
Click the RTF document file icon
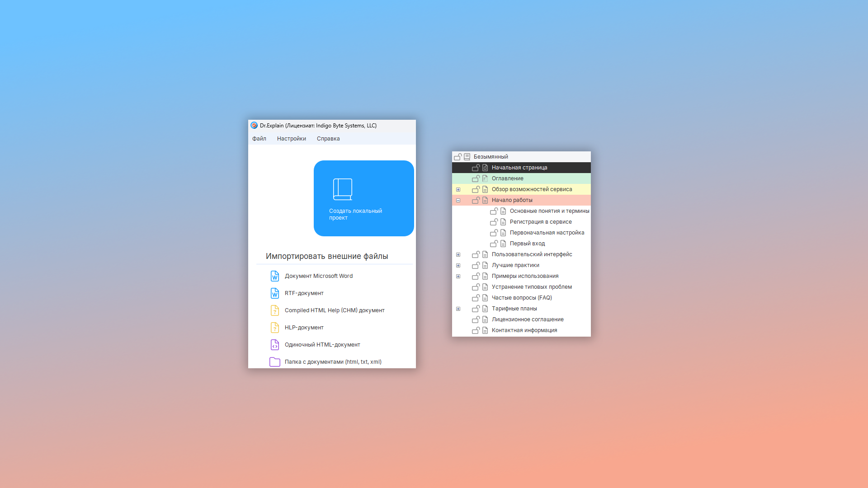tap(274, 293)
